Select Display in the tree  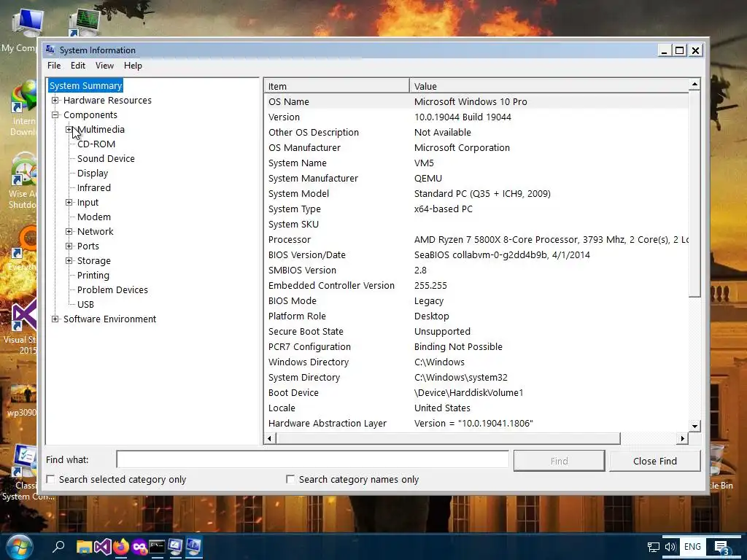93,174
